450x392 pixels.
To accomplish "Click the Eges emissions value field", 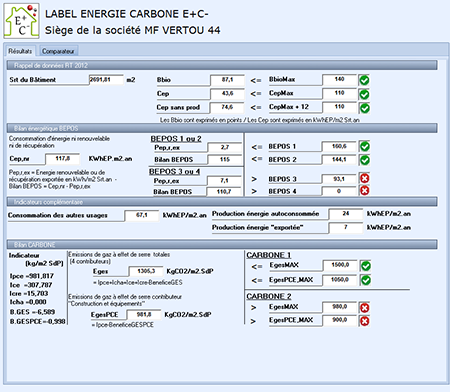I will tap(146, 271).
